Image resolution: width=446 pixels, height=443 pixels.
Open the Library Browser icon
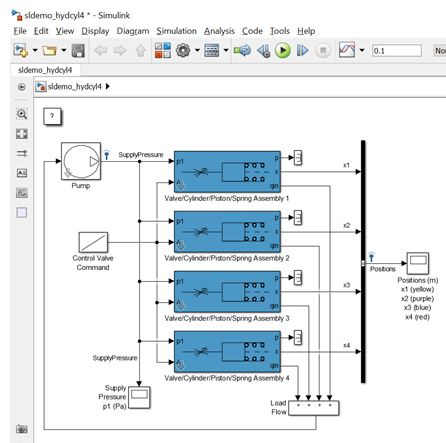tap(163, 51)
